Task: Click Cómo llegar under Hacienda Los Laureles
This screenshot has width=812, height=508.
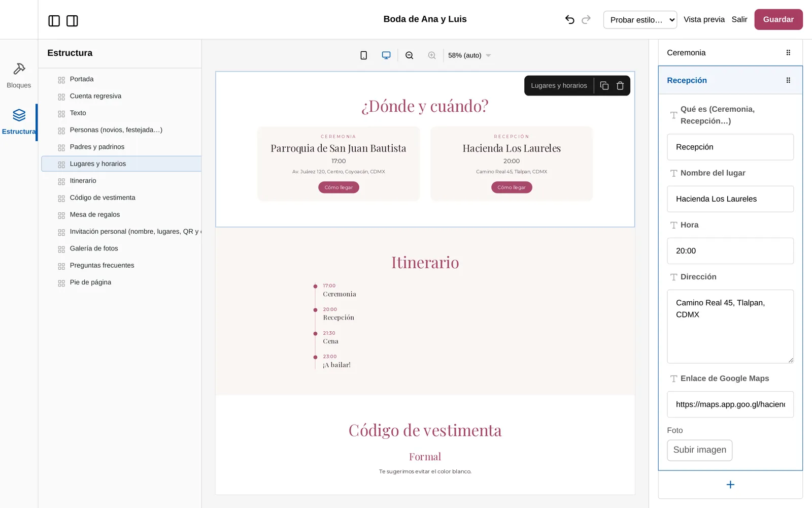Action: (x=512, y=187)
